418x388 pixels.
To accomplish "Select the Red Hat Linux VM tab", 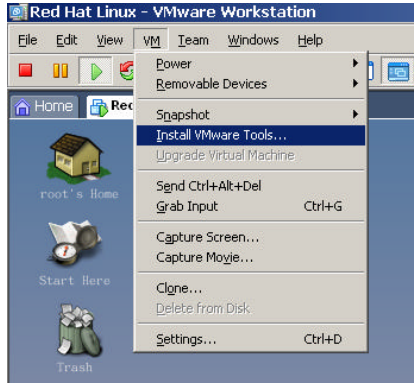I will (111, 107).
